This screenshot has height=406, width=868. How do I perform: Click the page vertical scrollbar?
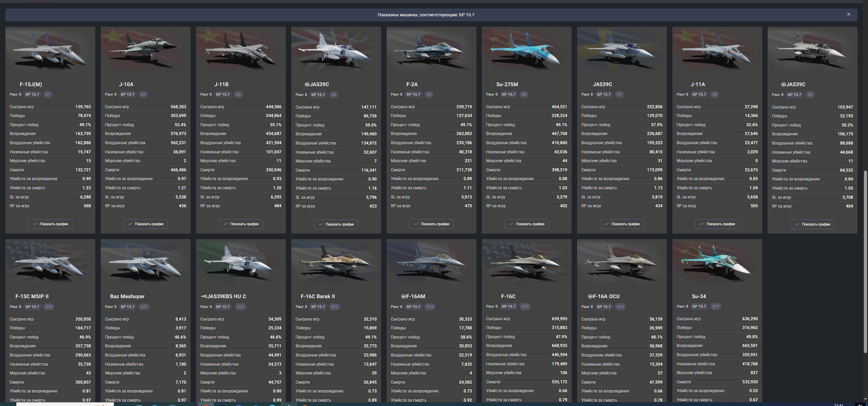click(x=865, y=261)
